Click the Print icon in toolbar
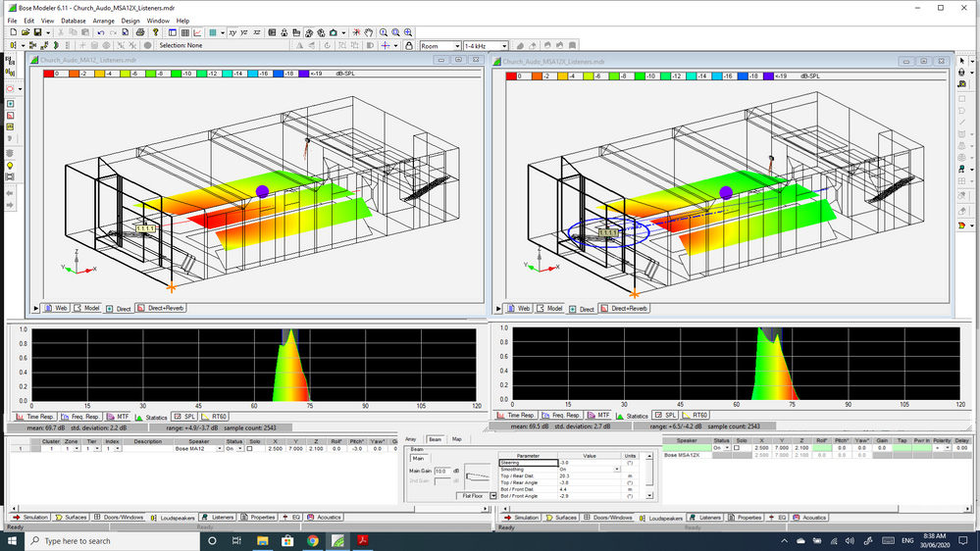The height and width of the screenshot is (551, 980). pos(140,32)
